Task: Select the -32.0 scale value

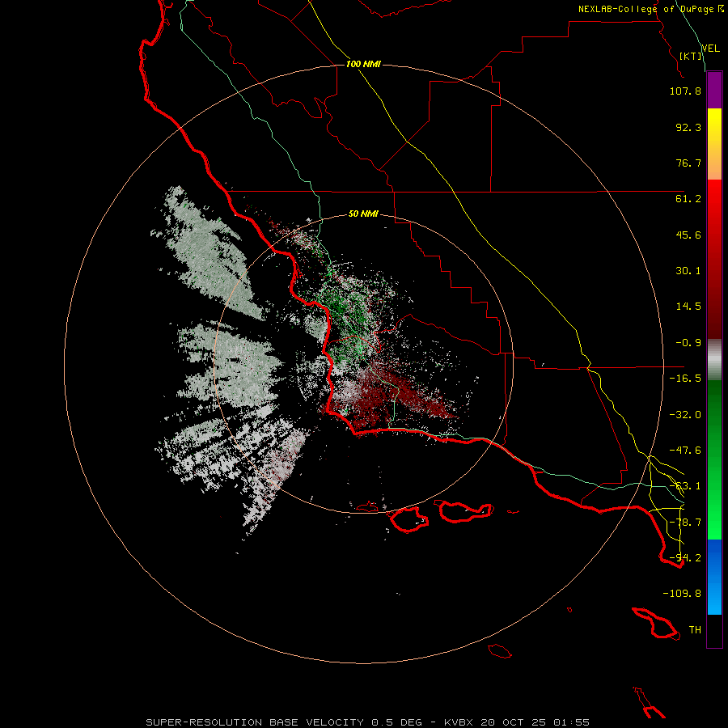Action: (x=685, y=415)
